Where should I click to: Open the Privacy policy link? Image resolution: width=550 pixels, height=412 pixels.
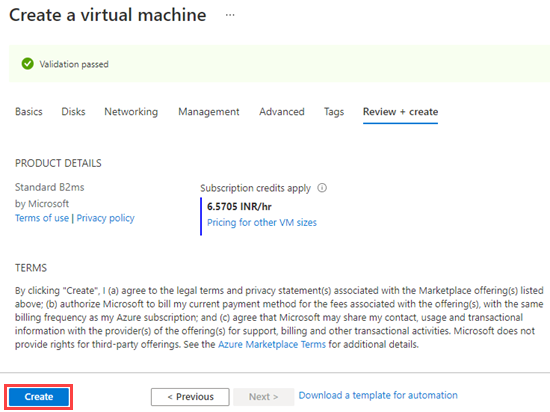(x=105, y=218)
